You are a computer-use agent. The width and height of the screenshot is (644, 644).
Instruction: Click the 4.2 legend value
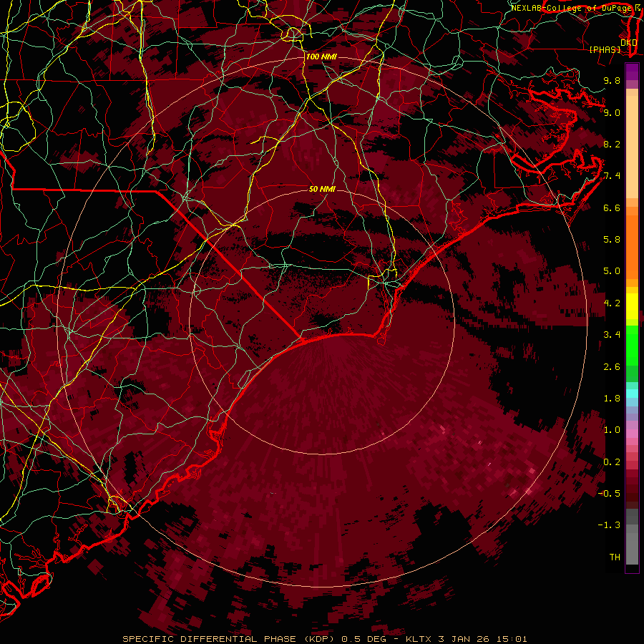click(x=612, y=303)
